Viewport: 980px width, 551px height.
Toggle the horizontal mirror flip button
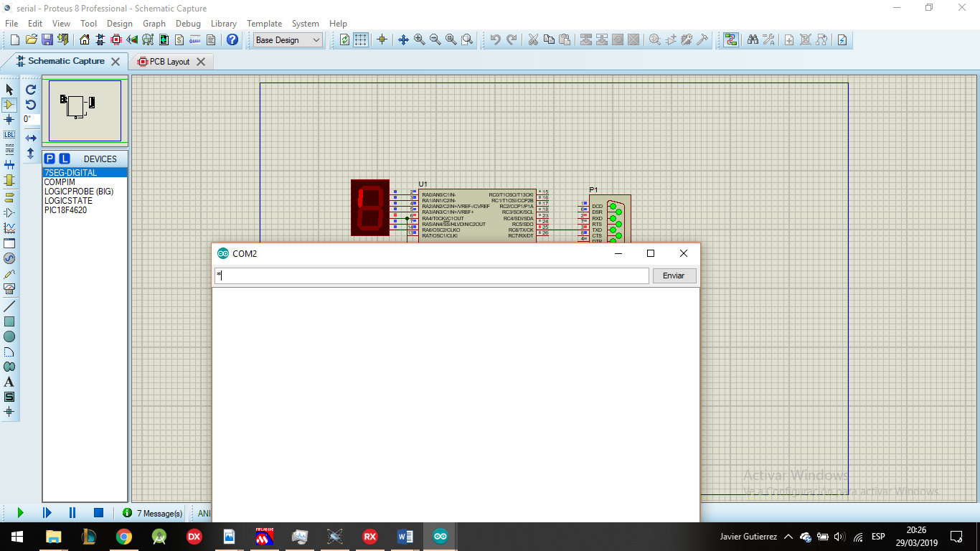(x=31, y=138)
